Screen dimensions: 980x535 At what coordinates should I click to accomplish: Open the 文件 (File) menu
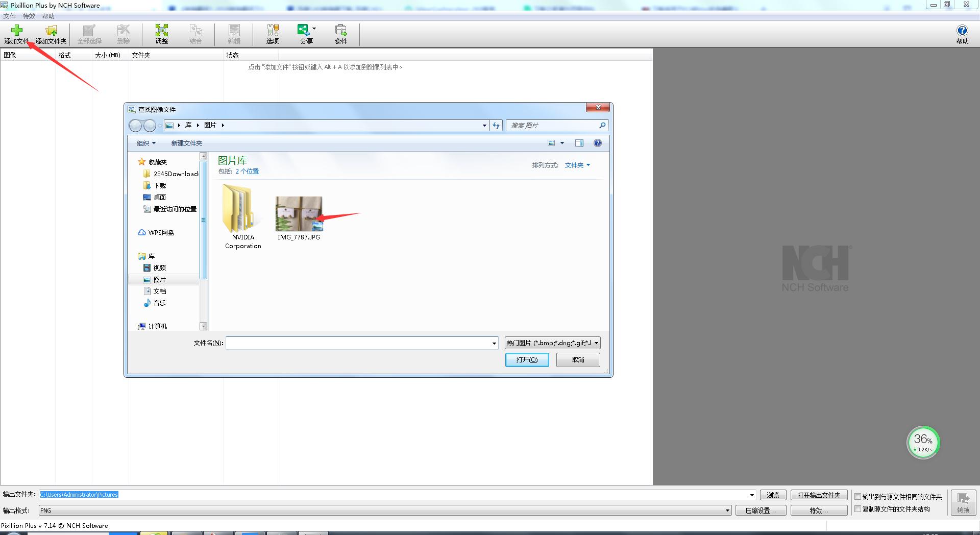[10, 16]
